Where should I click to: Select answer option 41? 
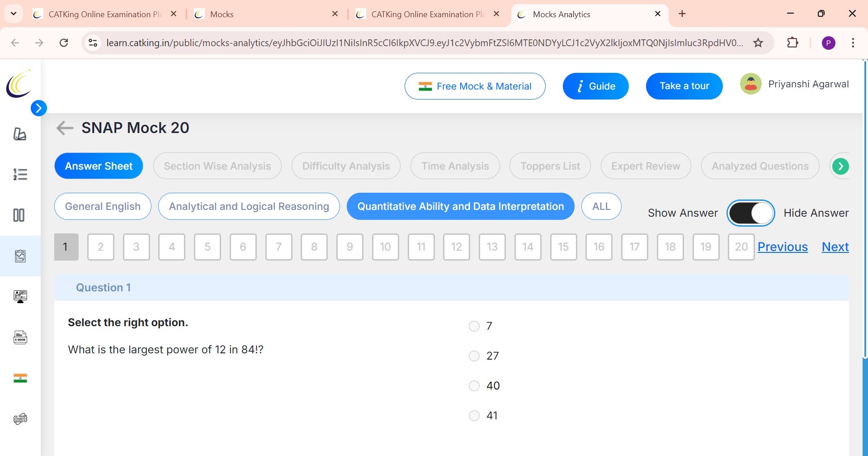(x=474, y=416)
